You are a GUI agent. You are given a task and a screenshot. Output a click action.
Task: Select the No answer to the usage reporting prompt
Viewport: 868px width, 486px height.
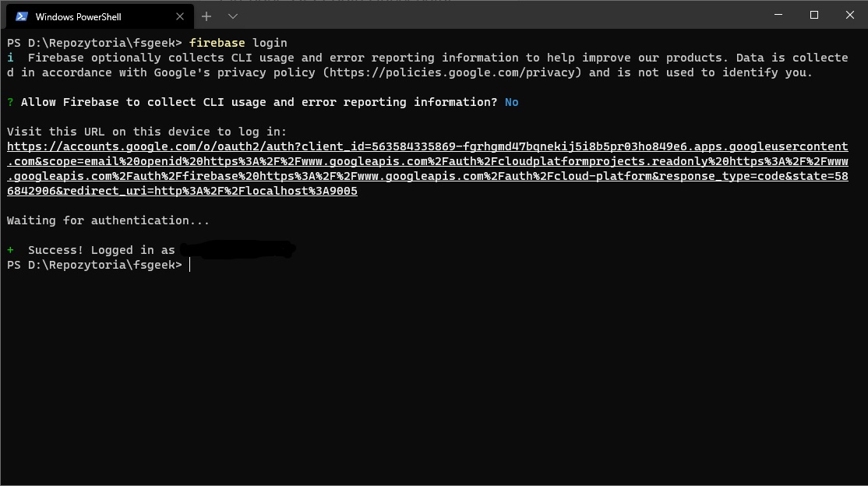510,102
